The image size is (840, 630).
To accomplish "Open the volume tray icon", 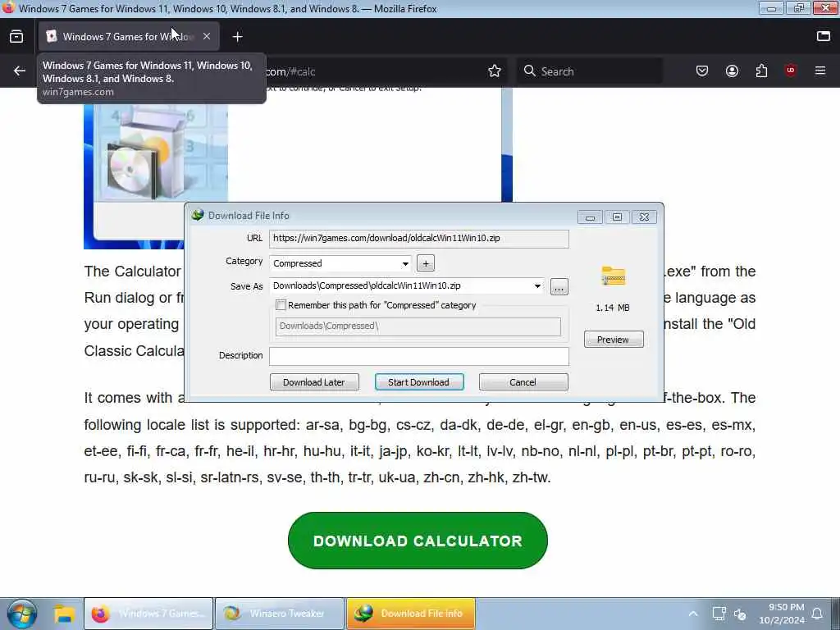I will point(741,614).
